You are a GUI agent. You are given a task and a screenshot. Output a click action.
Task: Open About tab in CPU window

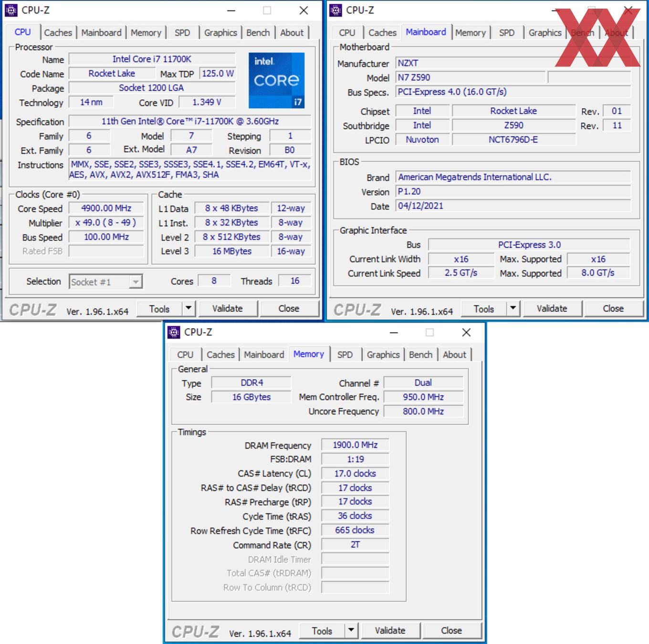tap(292, 33)
